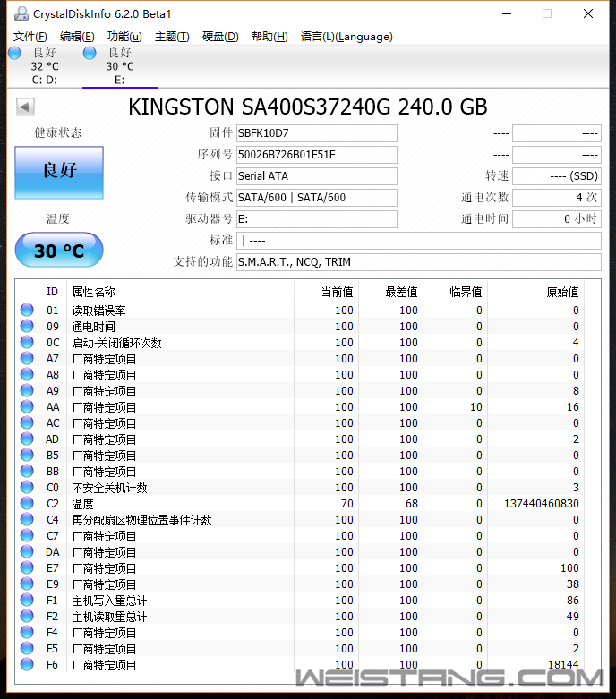616x699 pixels.
Task: Select the 主机写入量总计 attribute row
Action: pyautogui.click(x=302, y=600)
